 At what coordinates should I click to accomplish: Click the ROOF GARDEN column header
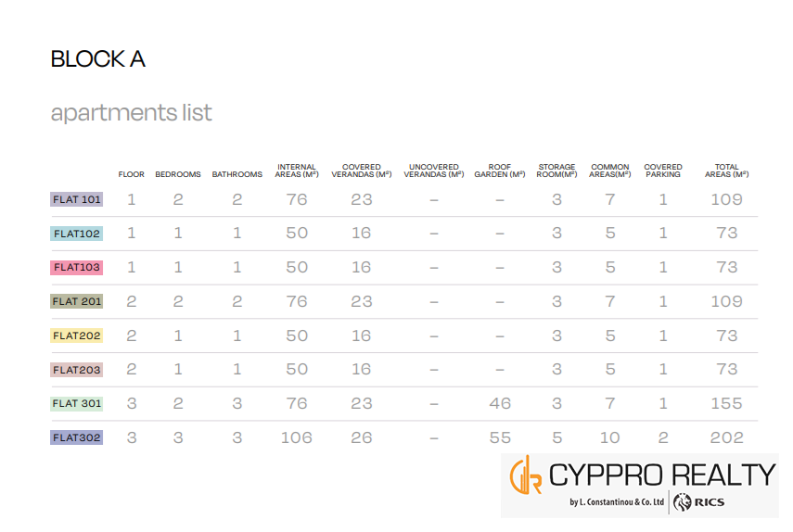click(x=499, y=171)
